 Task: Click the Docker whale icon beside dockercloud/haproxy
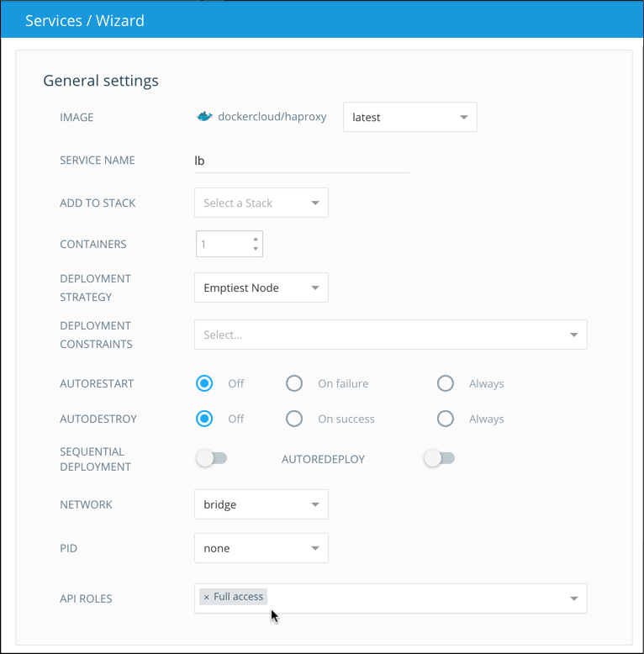point(204,117)
